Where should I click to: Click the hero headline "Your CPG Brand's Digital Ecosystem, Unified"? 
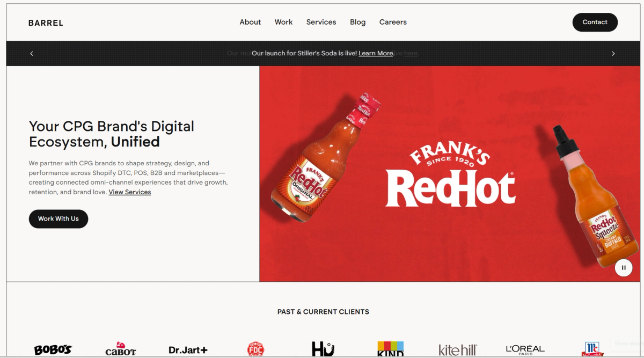tap(112, 134)
